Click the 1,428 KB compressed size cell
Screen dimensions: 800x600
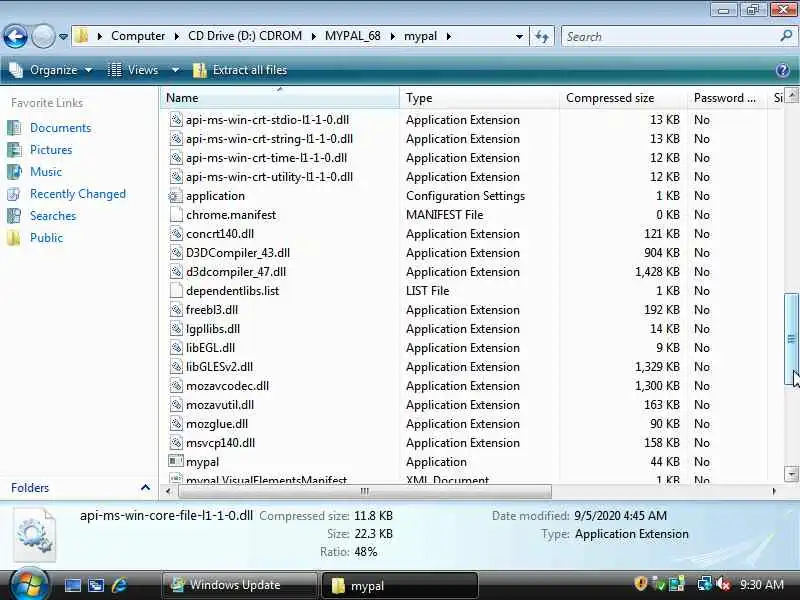point(657,272)
